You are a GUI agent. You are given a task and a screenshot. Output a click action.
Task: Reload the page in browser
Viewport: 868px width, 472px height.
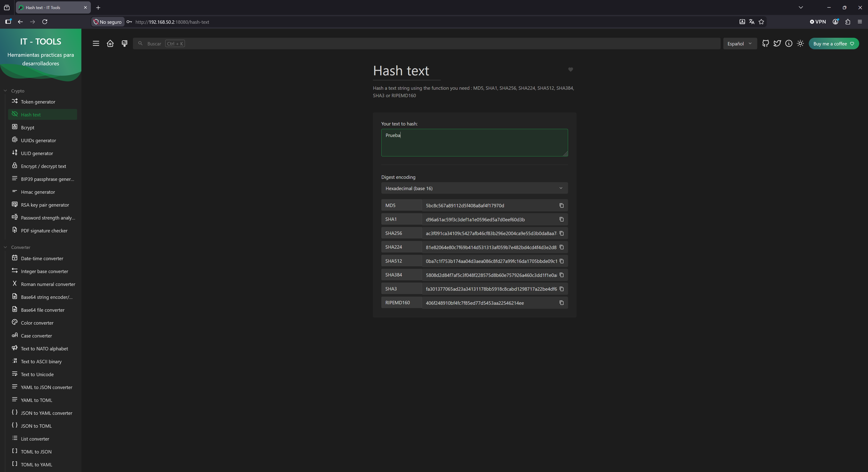click(45, 22)
